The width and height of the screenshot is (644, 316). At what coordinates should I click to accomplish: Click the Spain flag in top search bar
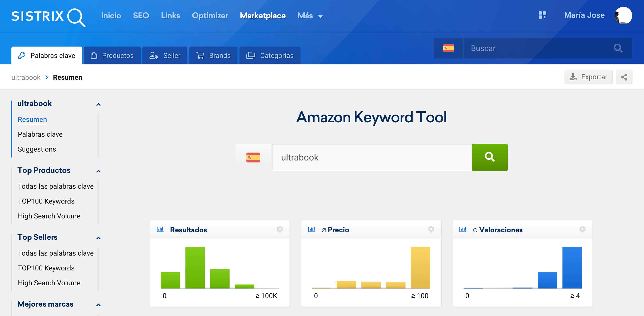pos(448,48)
